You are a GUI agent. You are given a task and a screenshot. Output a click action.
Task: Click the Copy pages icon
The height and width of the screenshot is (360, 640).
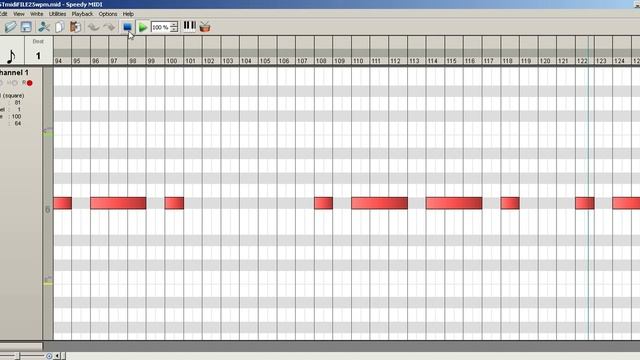59,27
